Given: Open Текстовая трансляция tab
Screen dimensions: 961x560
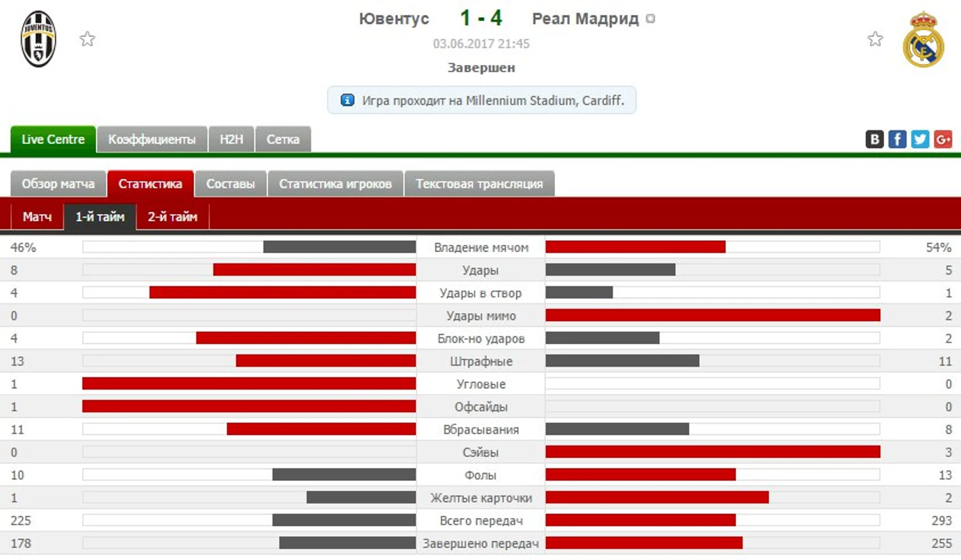Looking at the screenshot, I should tap(479, 184).
